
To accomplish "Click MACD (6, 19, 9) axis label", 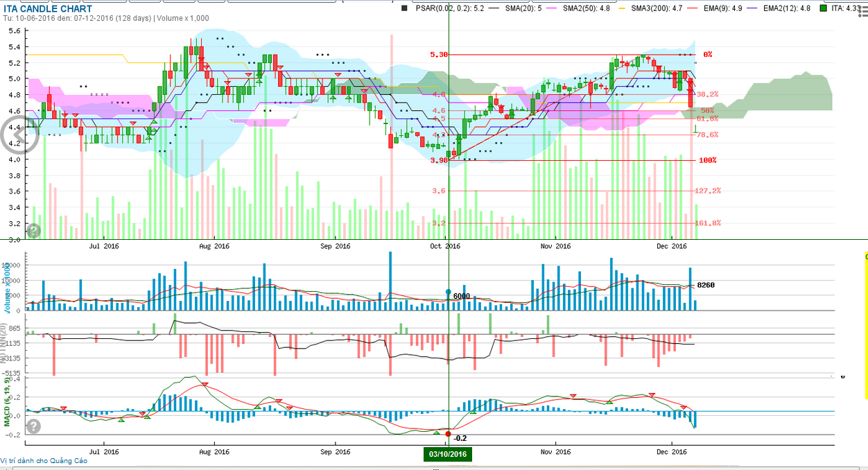I will point(8,402).
